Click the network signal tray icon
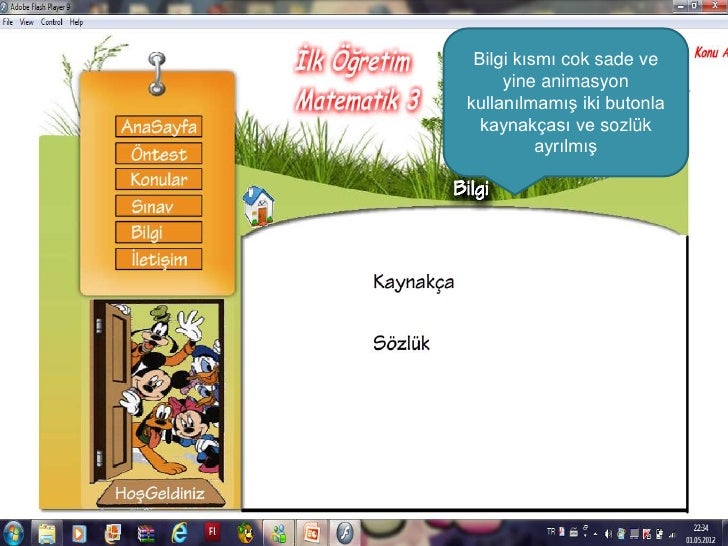 [672, 534]
